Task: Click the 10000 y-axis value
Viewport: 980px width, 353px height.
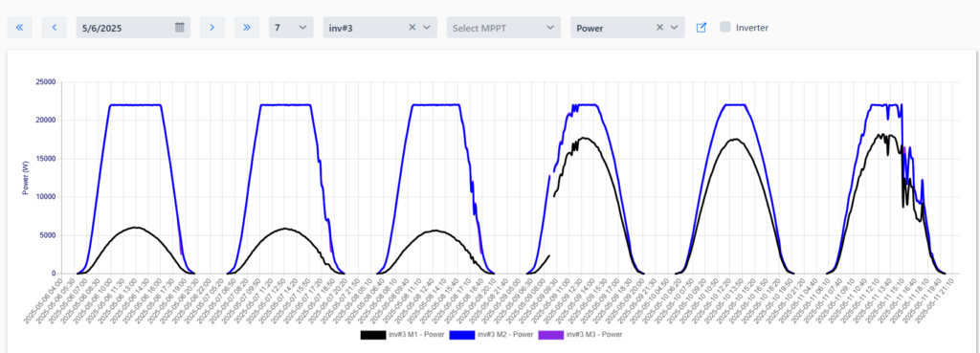Action: coord(45,197)
